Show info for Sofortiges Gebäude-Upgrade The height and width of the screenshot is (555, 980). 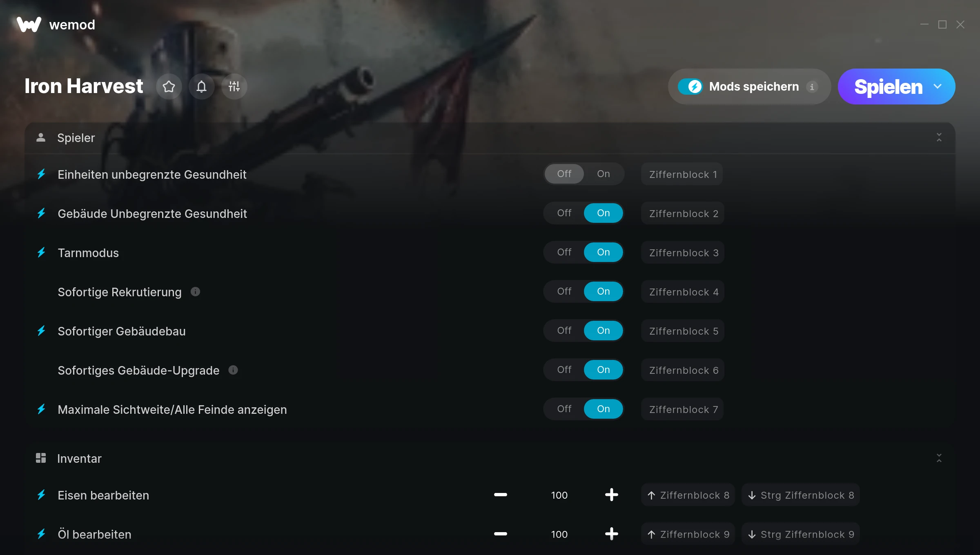[233, 370]
